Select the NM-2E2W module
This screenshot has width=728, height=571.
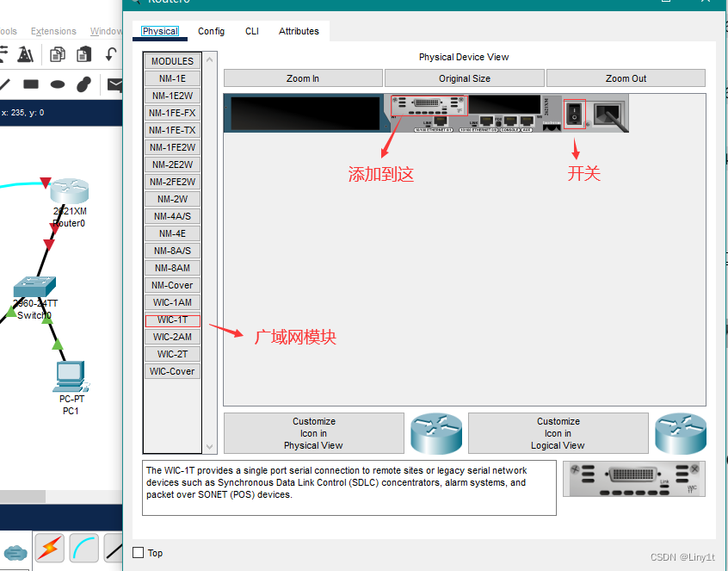point(172,164)
